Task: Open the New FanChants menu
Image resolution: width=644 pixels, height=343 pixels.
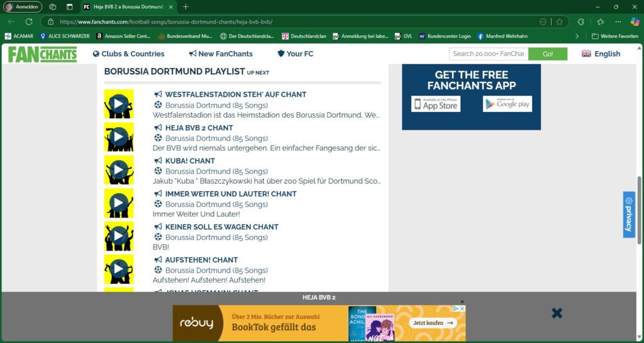Action: click(x=221, y=54)
